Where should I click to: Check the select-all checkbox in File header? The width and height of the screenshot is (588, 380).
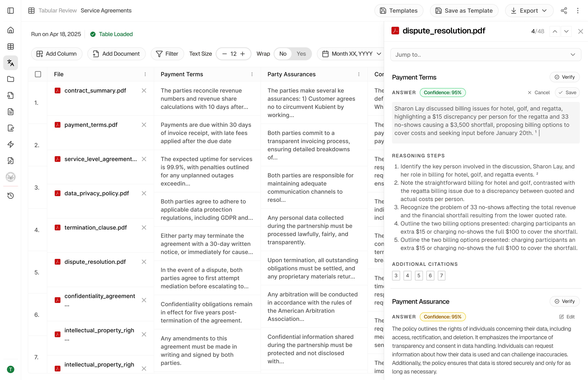(38, 74)
